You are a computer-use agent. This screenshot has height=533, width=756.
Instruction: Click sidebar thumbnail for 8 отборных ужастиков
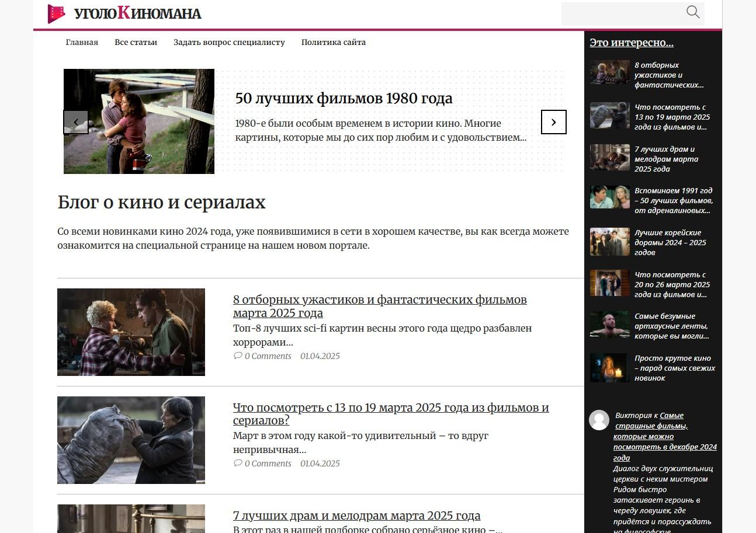coord(609,72)
